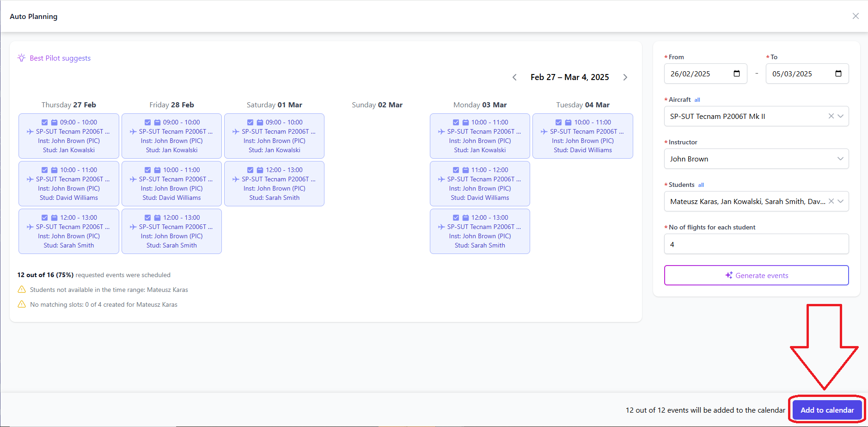The width and height of the screenshot is (868, 427).
Task: Uncheck Thursday 09:00 - 10:00 Jan Kowalski event
Action: (x=44, y=122)
